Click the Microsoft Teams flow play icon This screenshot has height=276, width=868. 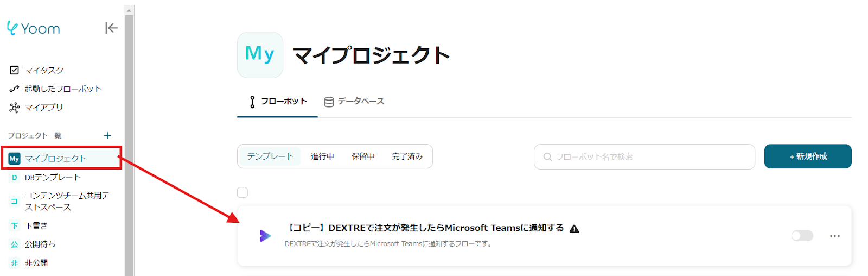265,236
